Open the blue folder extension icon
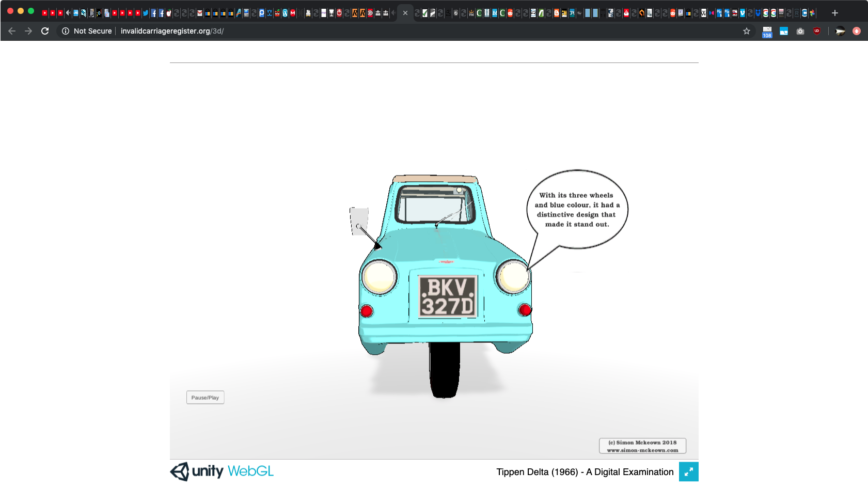Screen dimensions: 868x504 [x=784, y=31]
